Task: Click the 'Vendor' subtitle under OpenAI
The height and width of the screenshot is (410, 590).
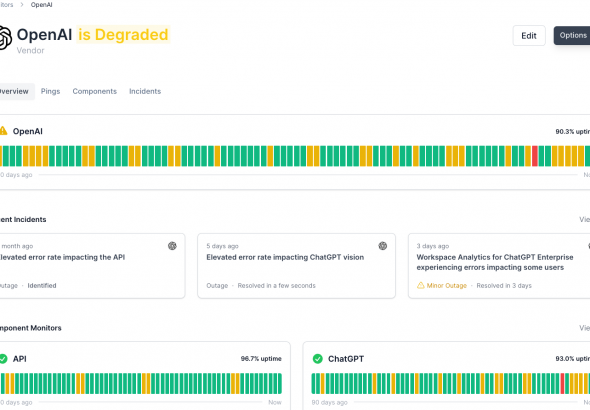Action: click(30, 50)
